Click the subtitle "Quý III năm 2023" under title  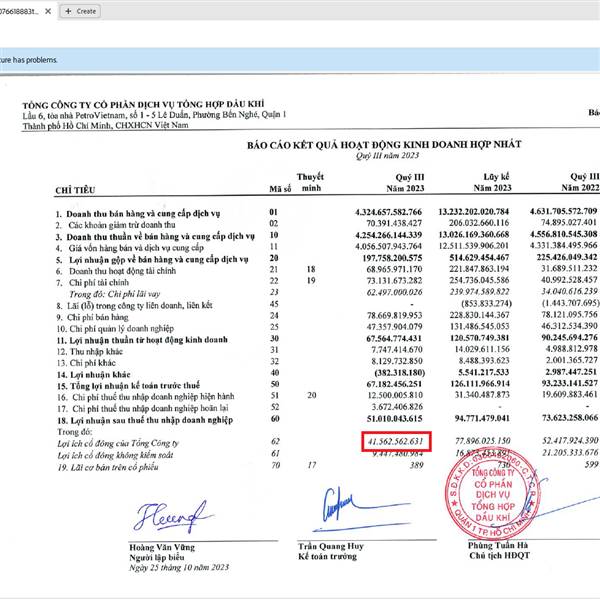(387, 155)
